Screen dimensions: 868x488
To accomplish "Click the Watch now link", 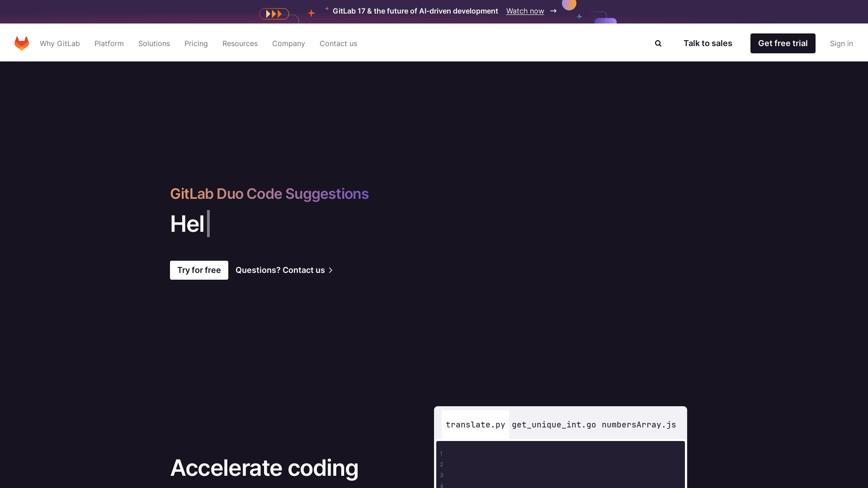I will [525, 11].
